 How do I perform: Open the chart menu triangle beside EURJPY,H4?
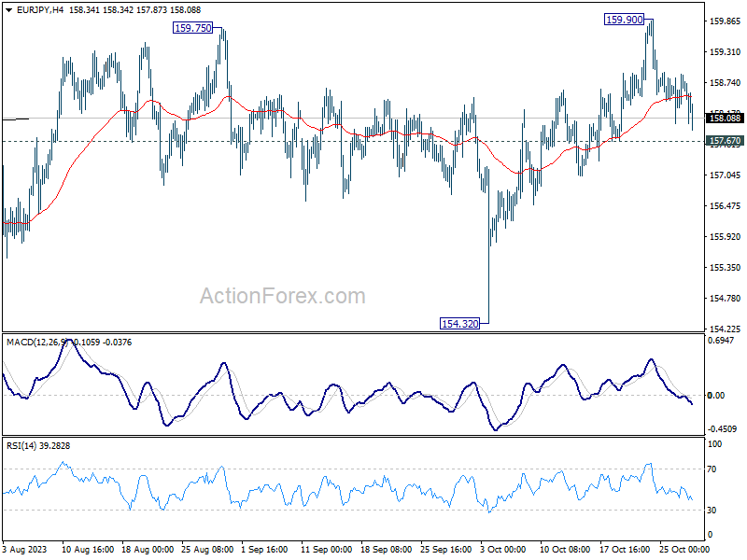click(9, 10)
